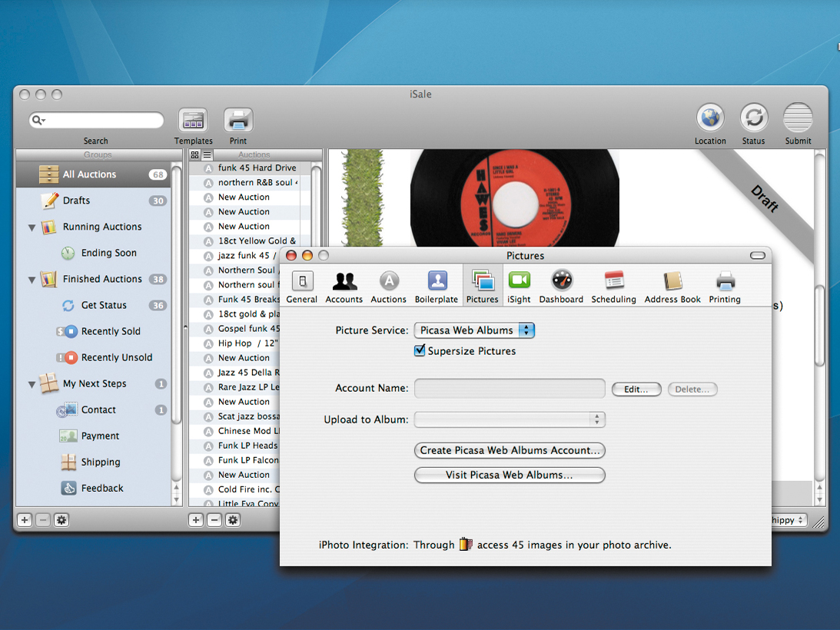Select the Boilerplate preferences pane
The image size is (840, 630).
(436, 286)
